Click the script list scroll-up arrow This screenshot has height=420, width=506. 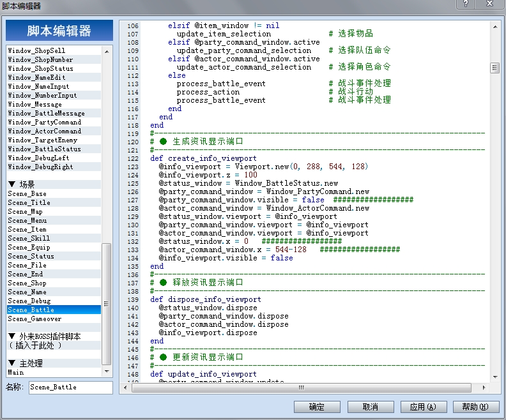click(x=107, y=51)
